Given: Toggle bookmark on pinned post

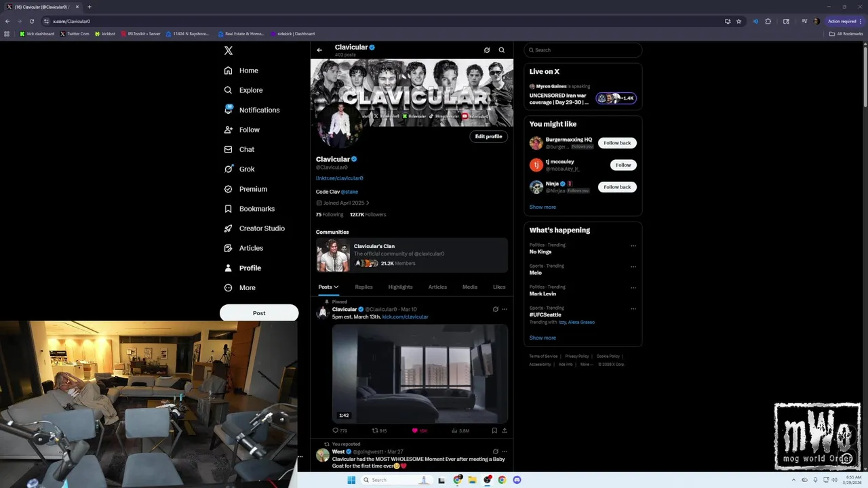Looking at the screenshot, I should tap(494, 430).
